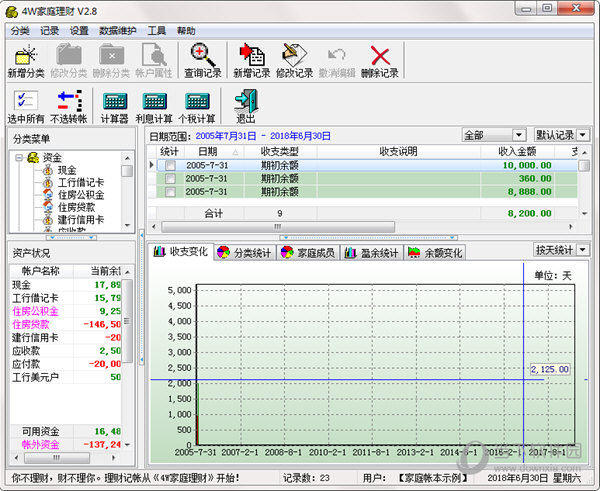Click the date range link text

[263, 135]
